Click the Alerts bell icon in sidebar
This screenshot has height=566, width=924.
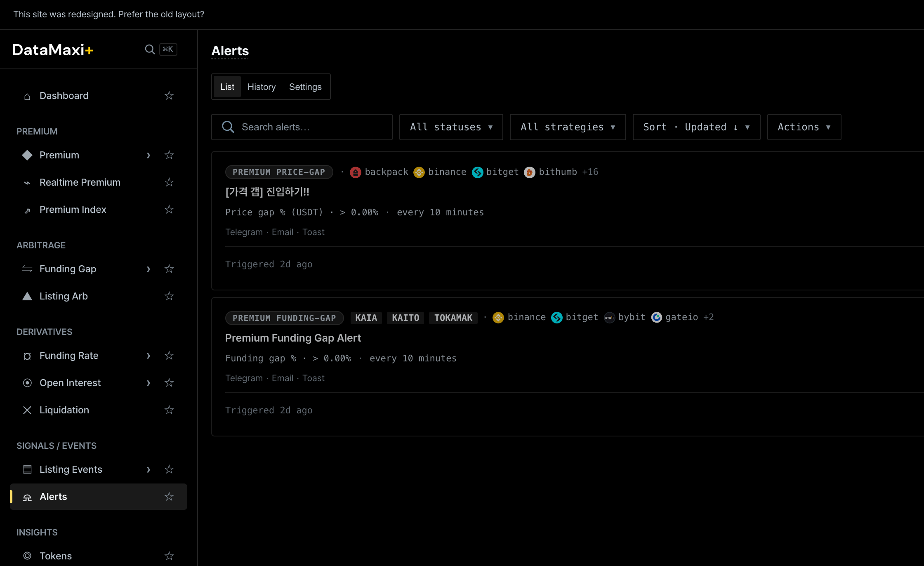27,497
